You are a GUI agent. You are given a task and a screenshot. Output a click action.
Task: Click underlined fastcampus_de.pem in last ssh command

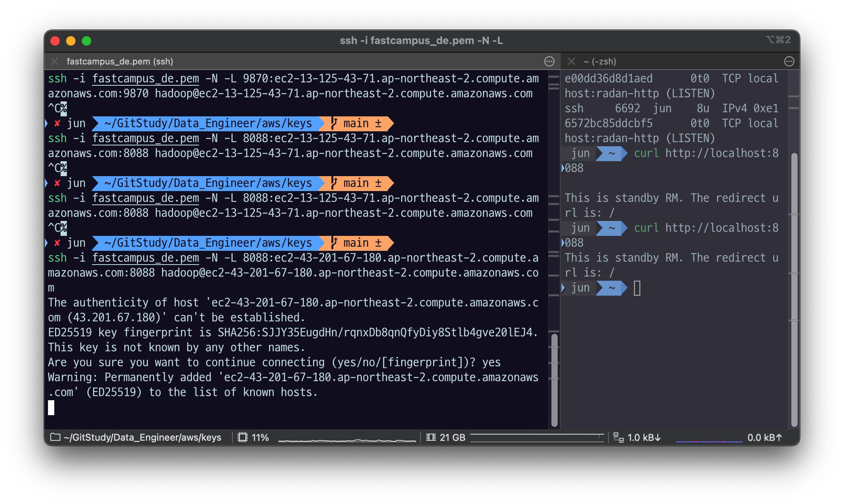pyautogui.click(x=146, y=258)
